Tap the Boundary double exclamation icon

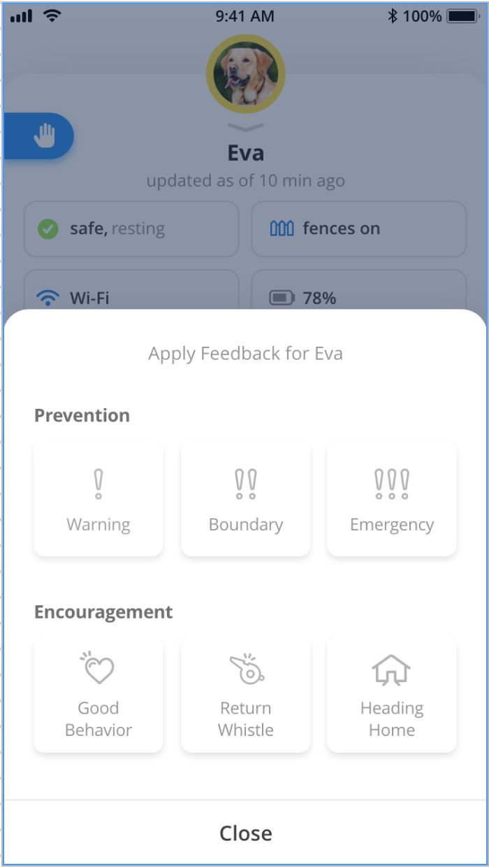(x=246, y=484)
